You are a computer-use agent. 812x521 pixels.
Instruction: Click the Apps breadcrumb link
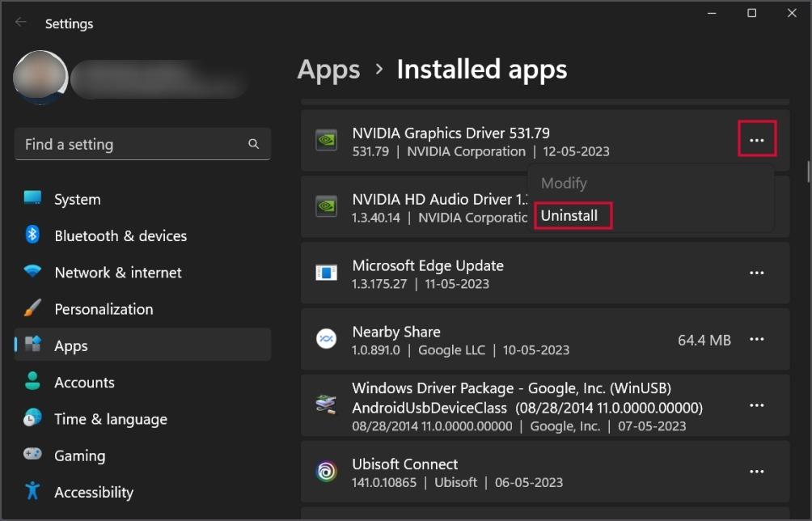(328, 70)
